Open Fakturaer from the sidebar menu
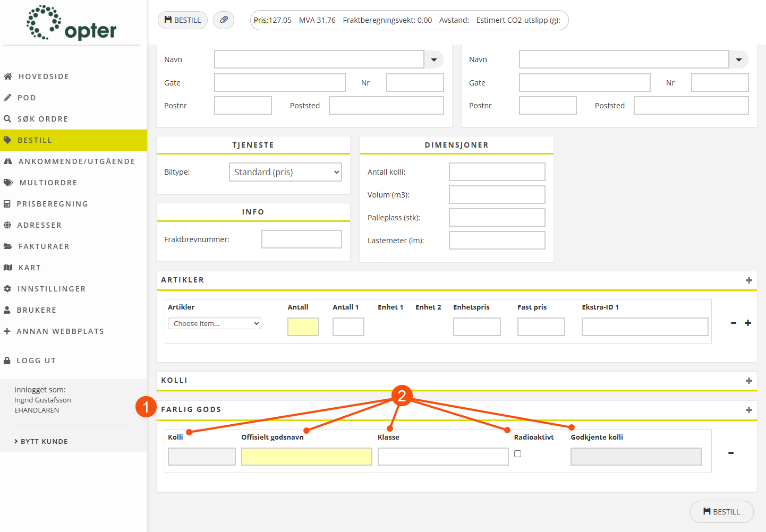The height and width of the screenshot is (532, 766). [x=44, y=246]
